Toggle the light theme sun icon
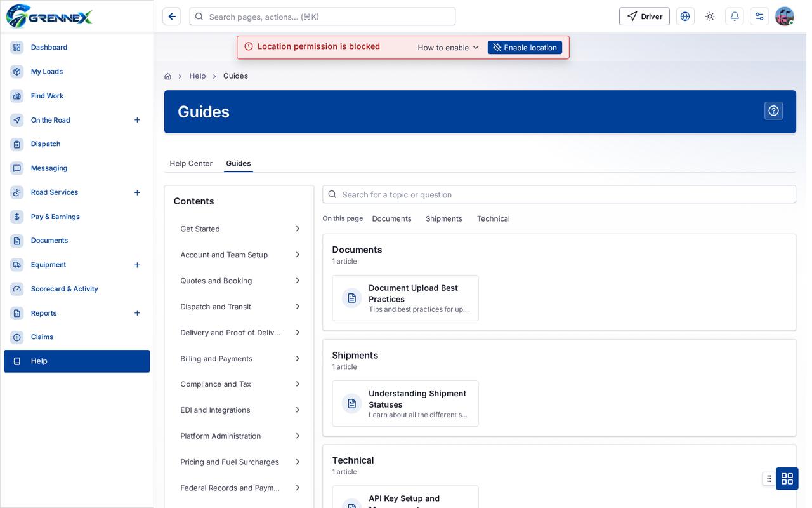The height and width of the screenshot is (508, 812). coord(710,17)
